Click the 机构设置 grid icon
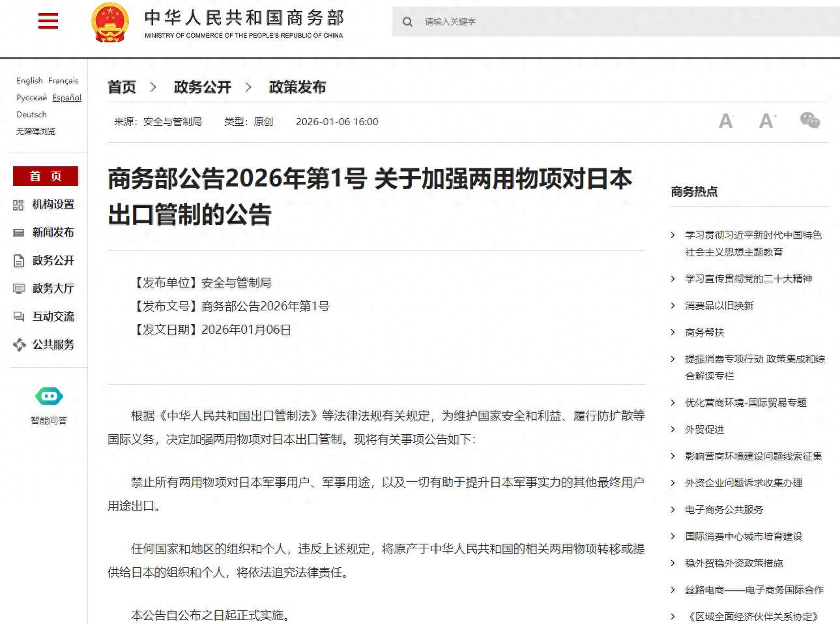 point(18,205)
